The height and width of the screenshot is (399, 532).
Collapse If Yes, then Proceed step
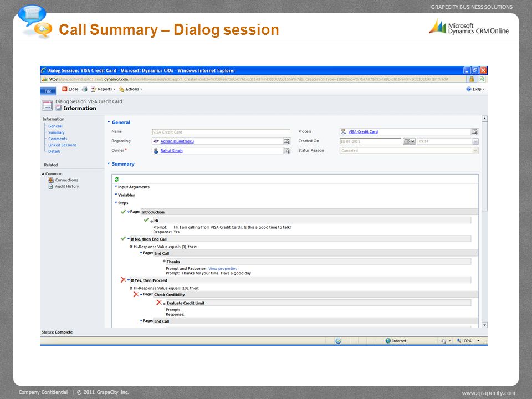click(x=129, y=280)
